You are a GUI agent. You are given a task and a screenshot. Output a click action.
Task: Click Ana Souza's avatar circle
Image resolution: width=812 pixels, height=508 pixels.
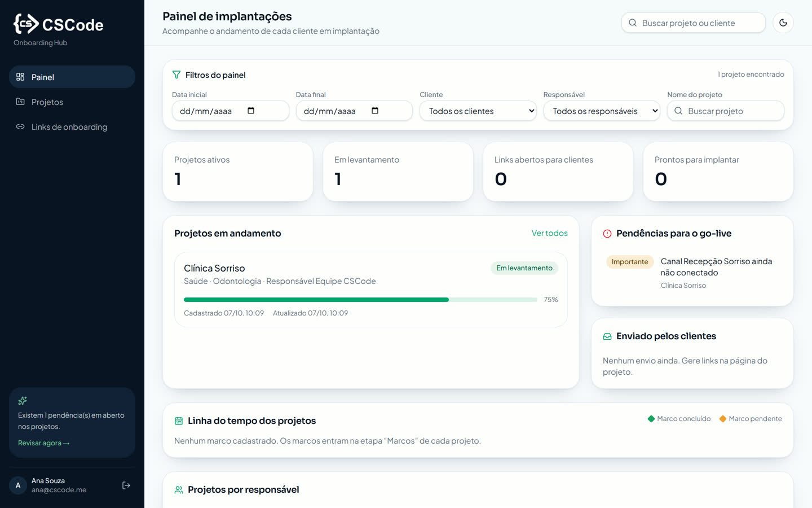[x=18, y=485]
